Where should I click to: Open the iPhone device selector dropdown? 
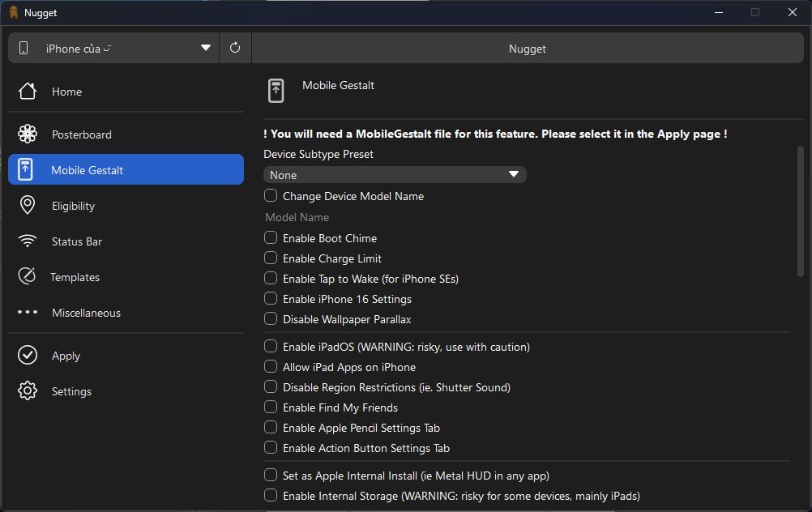click(113, 48)
